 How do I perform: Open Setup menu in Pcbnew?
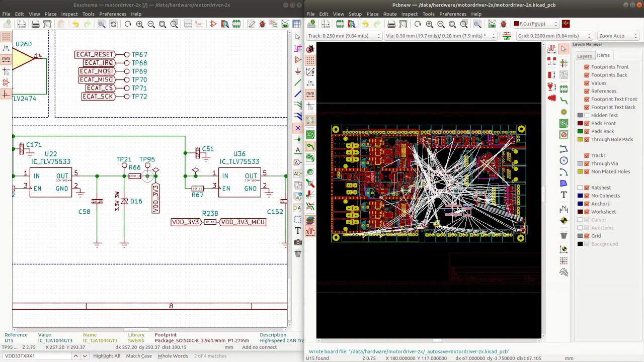click(x=355, y=14)
